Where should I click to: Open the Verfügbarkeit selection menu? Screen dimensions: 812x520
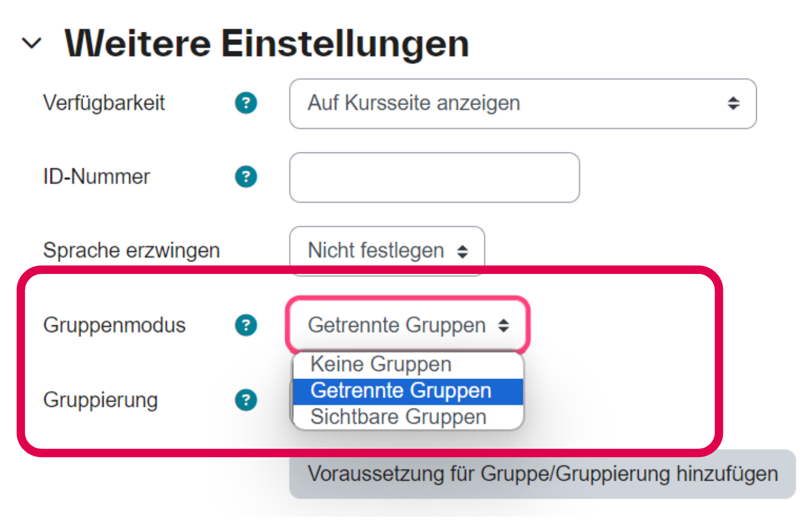pos(523,103)
